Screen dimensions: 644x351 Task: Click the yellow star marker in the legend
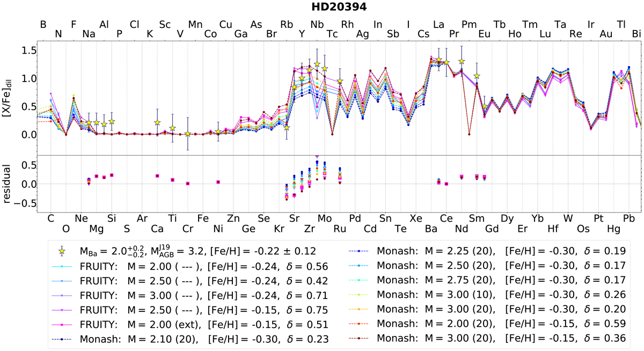[63, 251]
